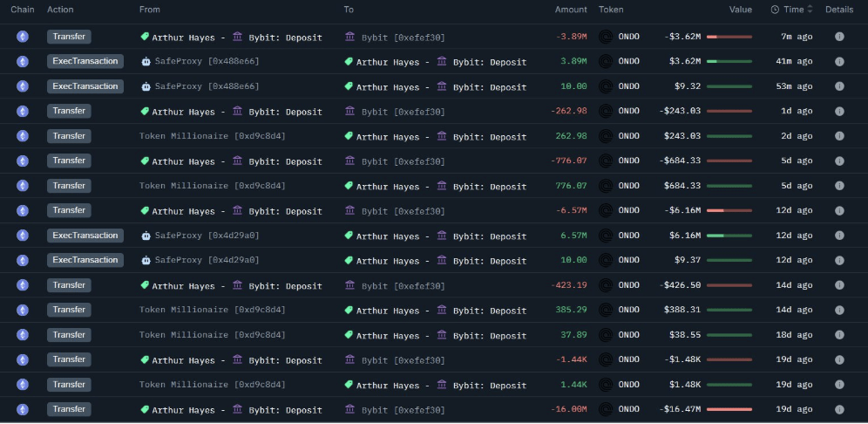Click the red value bar next to -$16.47M

coord(729,409)
